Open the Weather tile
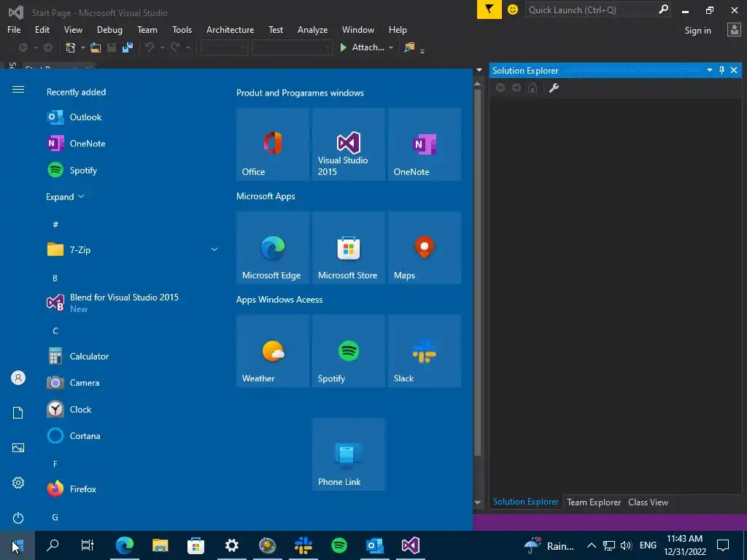Screen dimensions: 747x560 pyautogui.click(x=273, y=351)
